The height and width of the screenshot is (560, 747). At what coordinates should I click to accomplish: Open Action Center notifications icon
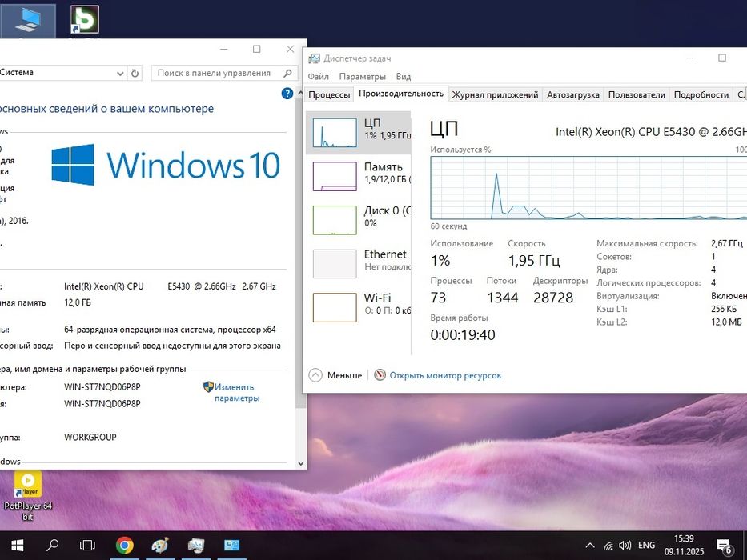click(x=724, y=546)
